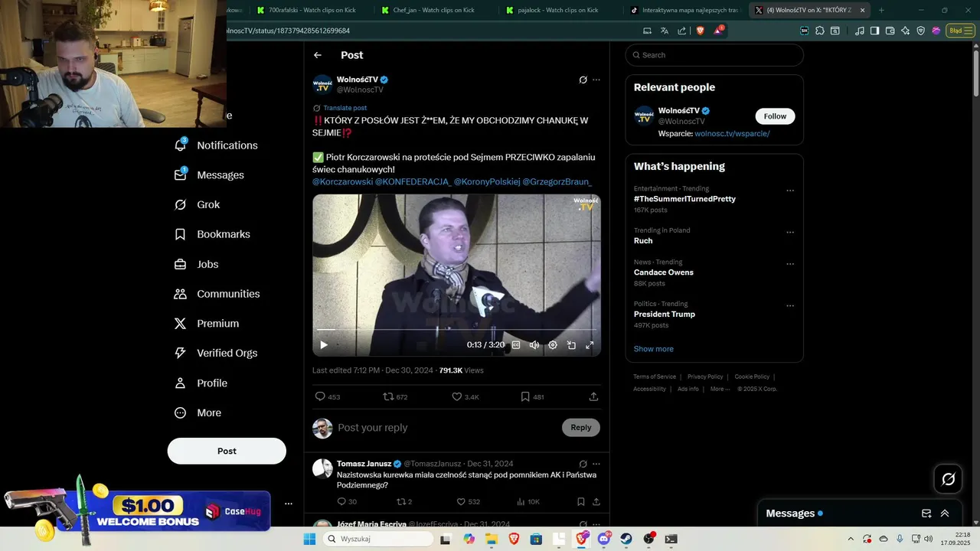Open options for #TheSummerITurnedPretty trend
The width and height of the screenshot is (980, 551).
tap(790, 191)
